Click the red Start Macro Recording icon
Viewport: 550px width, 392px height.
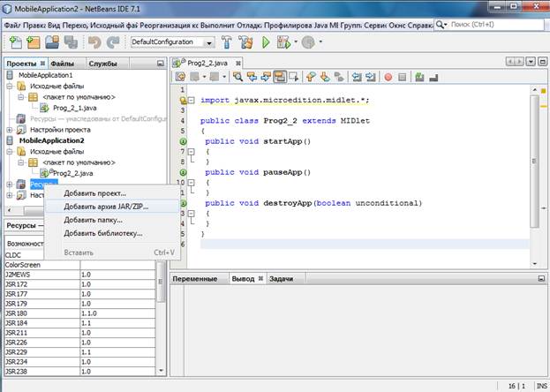(x=388, y=77)
